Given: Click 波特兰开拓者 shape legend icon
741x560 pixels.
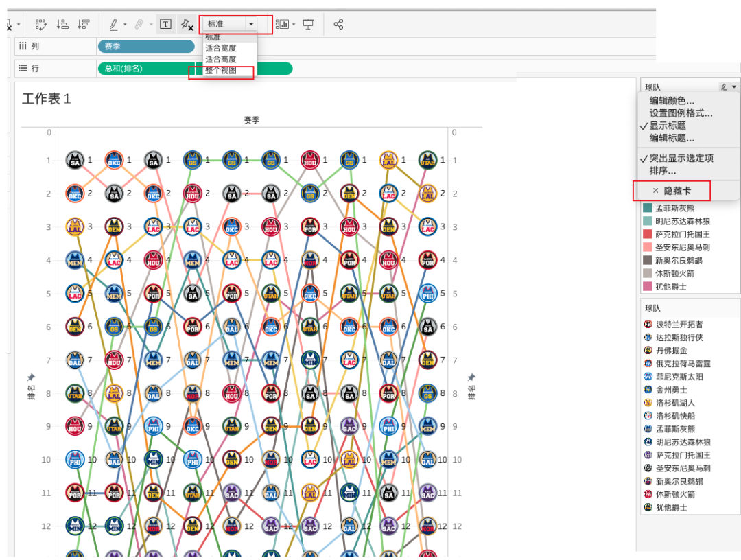Looking at the screenshot, I should 648,324.
